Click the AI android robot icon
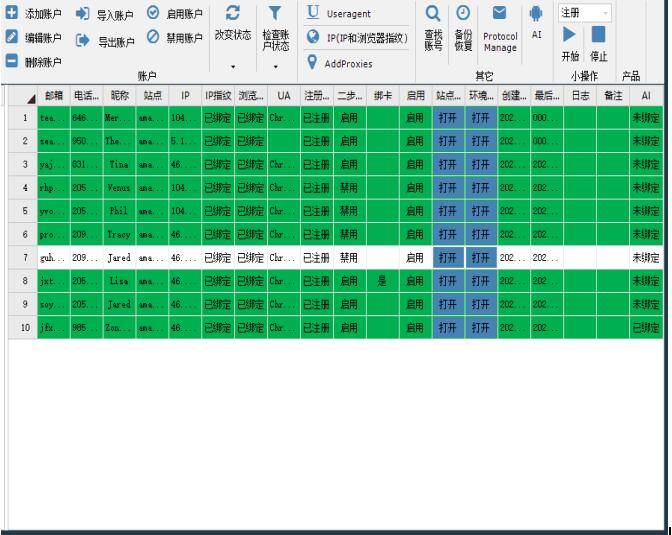 coord(536,14)
